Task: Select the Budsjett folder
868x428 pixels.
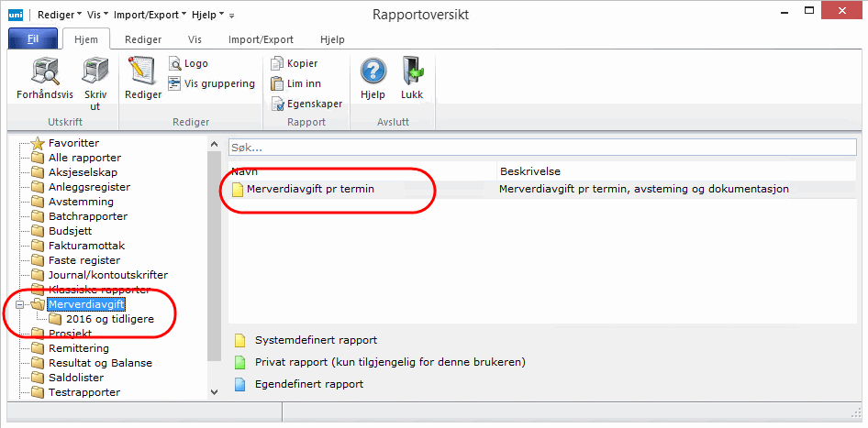Action: point(61,231)
